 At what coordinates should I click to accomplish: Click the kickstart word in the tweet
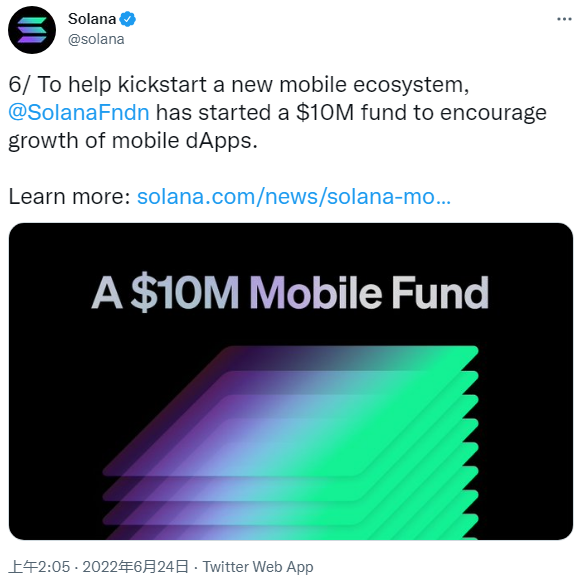[162, 84]
